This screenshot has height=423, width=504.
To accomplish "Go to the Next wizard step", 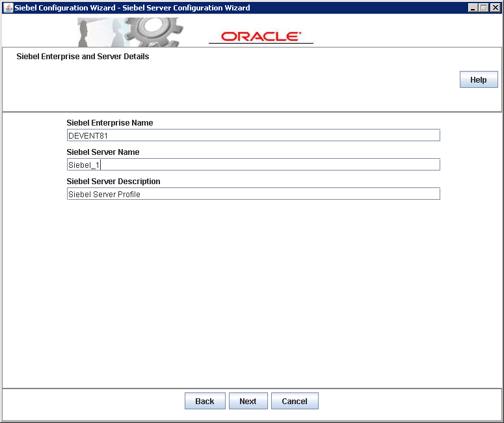I will (248, 401).
